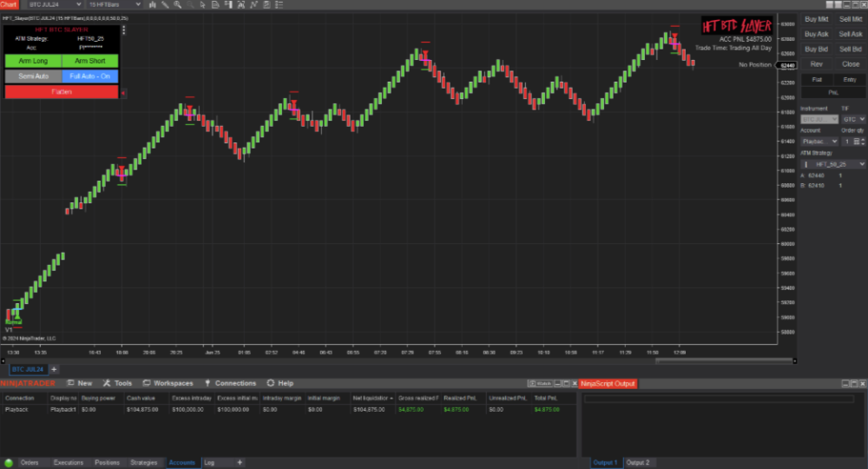868x469 pixels.
Task: Sort by the Net liquidation column header
Action: pyautogui.click(x=372, y=398)
